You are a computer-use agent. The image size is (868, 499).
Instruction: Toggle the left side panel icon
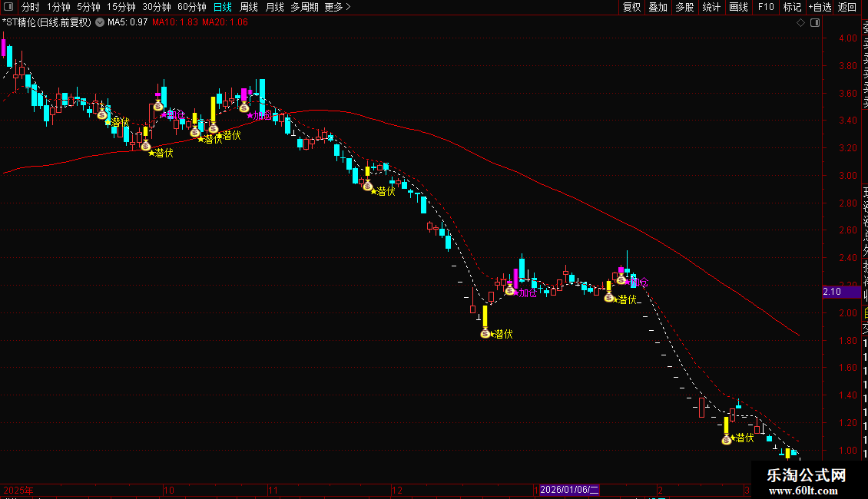(8, 7)
